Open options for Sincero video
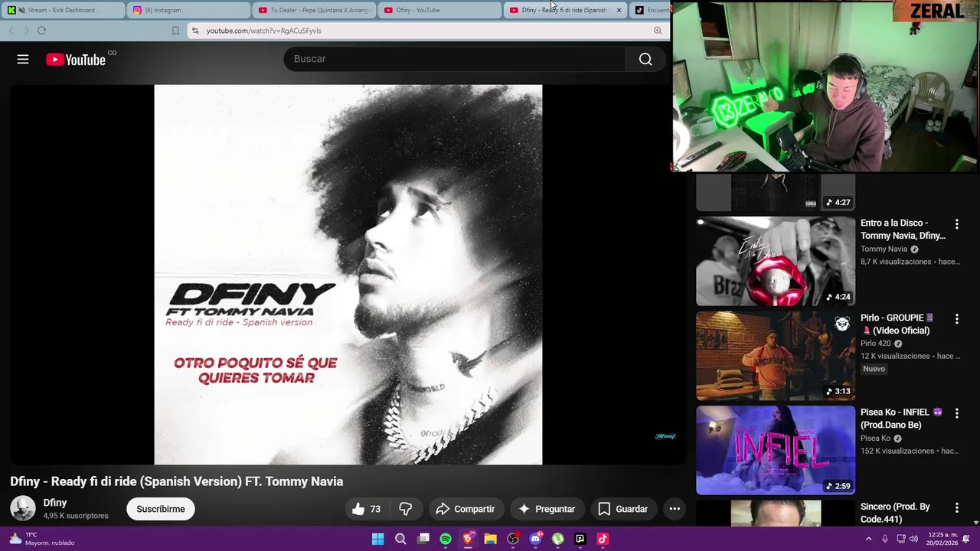980x551 pixels. pyautogui.click(x=956, y=507)
